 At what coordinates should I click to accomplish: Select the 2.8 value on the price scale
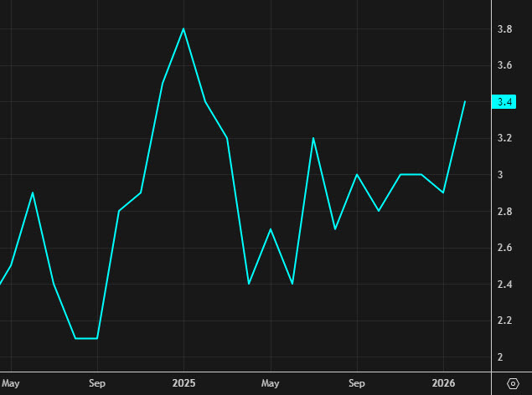pos(504,212)
